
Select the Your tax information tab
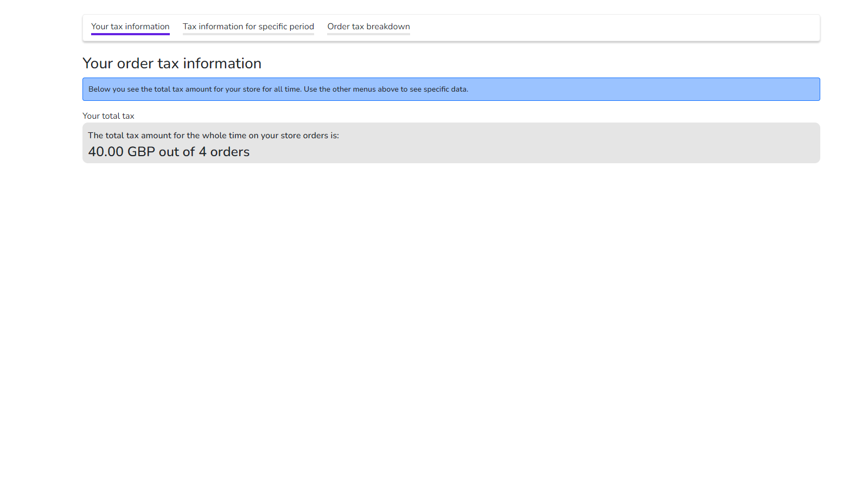click(x=130, y=27)
